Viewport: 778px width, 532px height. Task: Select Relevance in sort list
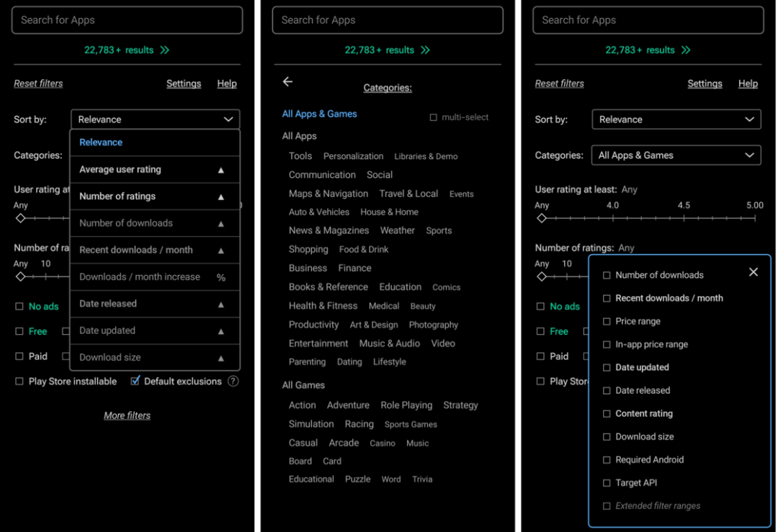(156, 143)
